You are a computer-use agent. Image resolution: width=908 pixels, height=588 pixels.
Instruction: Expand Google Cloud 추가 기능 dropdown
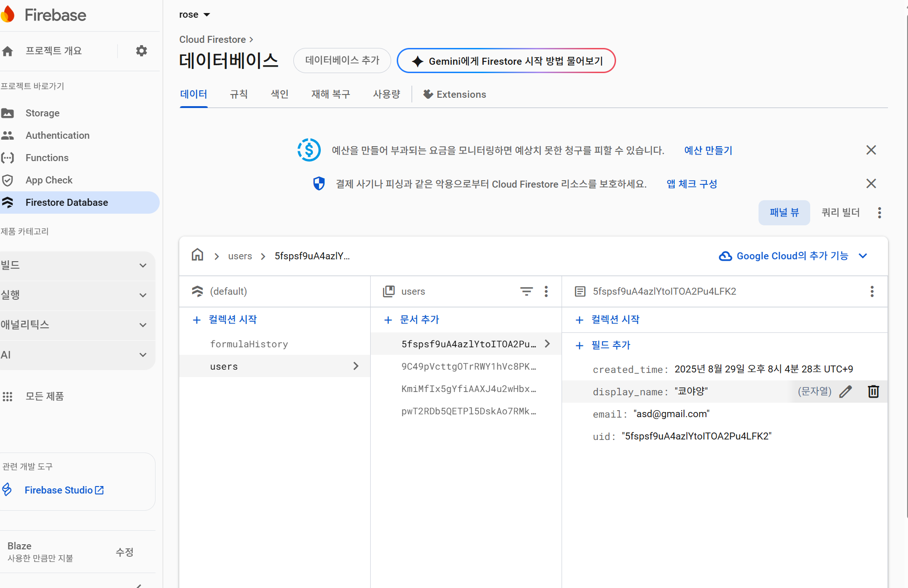pos(863,256)
